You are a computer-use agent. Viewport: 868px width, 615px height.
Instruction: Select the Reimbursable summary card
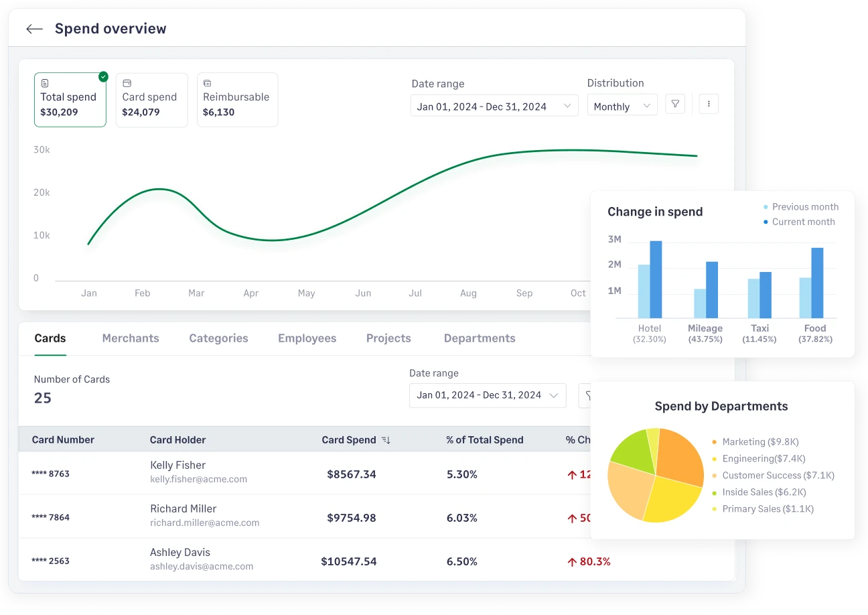coord(237,99)
